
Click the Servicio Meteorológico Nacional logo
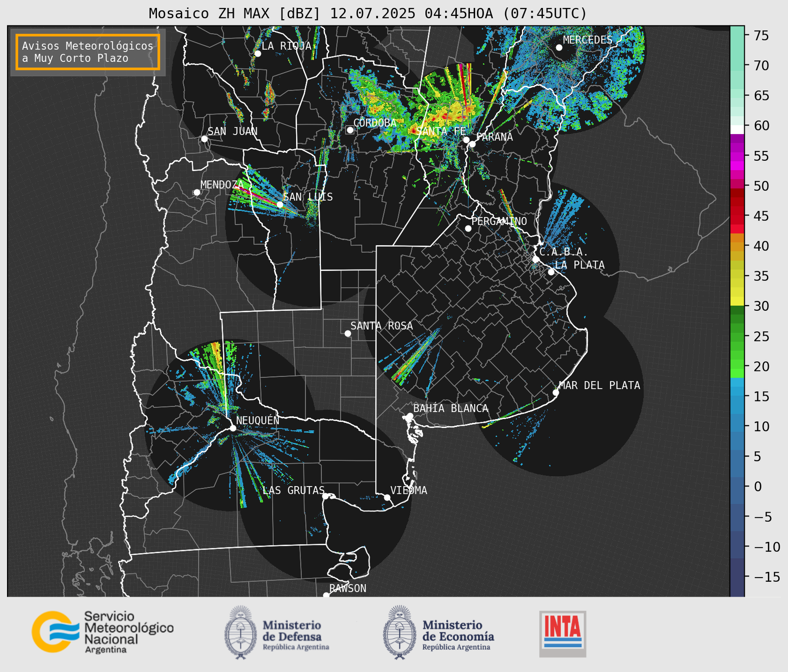[x=103, y=632]
